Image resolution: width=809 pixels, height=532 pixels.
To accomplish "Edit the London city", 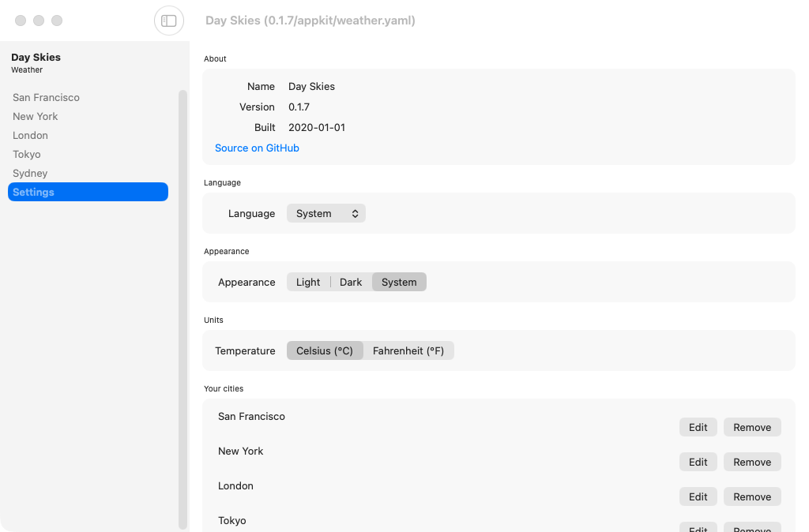I will coord(698,496).
